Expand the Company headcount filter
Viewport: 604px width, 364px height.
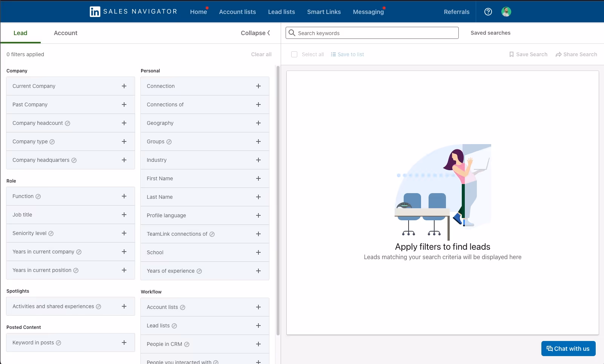click(x=71, y=123)
